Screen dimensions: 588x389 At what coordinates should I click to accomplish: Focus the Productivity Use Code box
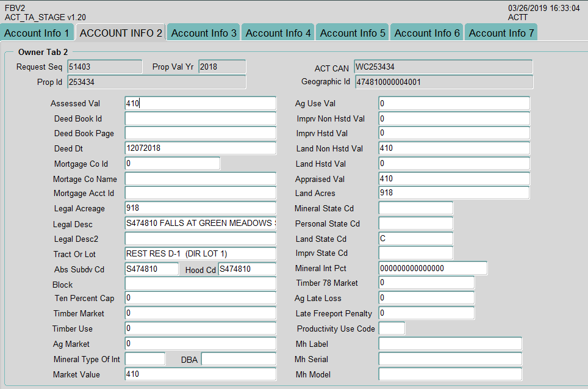pos(391,329)
